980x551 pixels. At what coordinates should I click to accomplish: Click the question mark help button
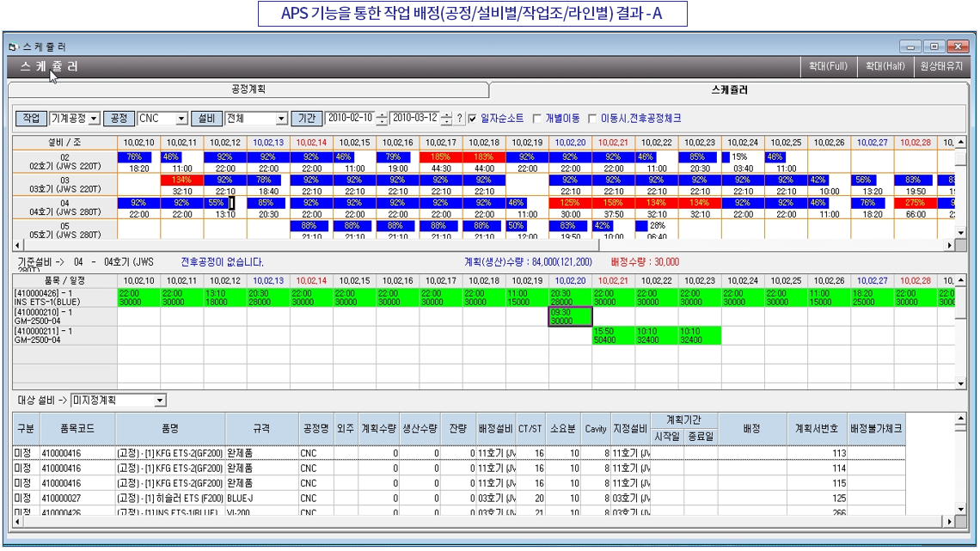[x=459, y=119]
